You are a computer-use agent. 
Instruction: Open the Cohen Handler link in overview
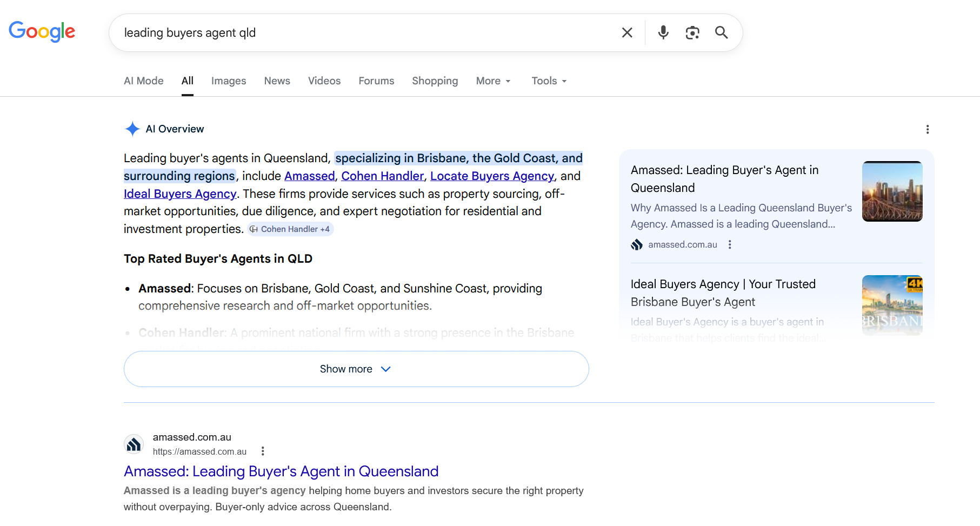click(x=383, y=176)
